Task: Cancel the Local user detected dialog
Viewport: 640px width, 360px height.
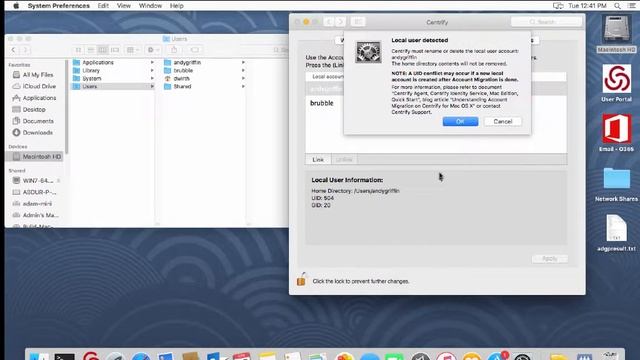Action: click(x=502, y=122)
